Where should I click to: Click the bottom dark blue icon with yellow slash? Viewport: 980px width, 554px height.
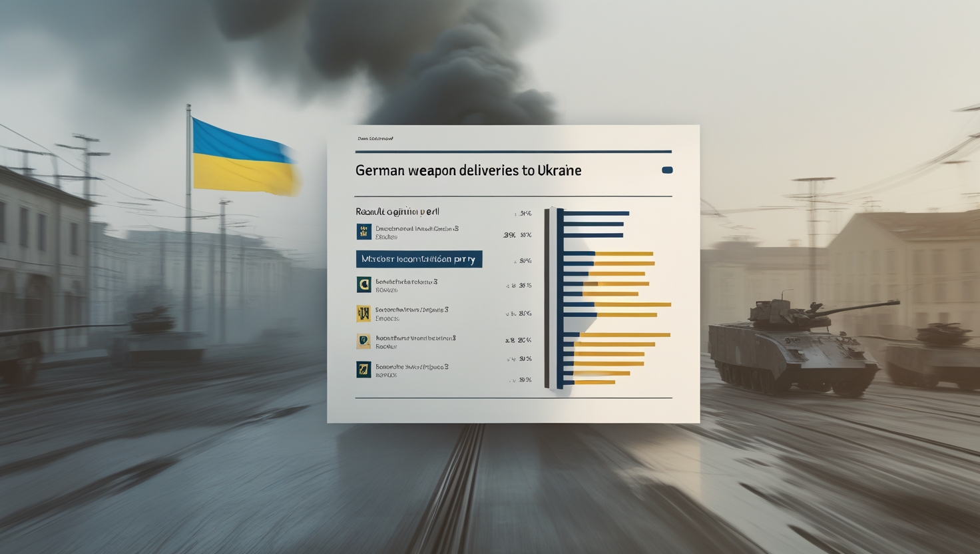click(x=364, y=370)
